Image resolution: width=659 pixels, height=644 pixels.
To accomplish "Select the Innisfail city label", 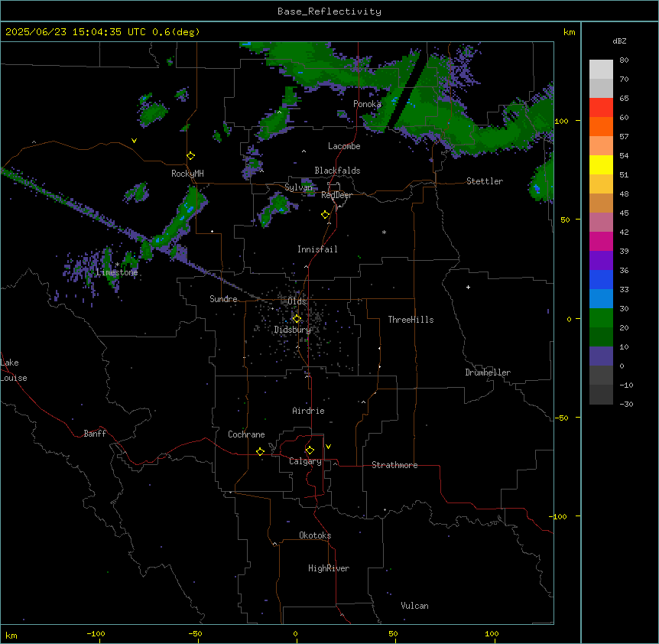I will tap(317, 249).
